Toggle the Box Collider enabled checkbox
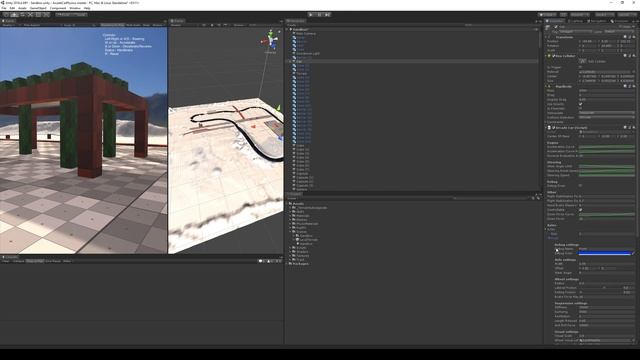The width and height of the screenshot is (640, 360). [x=553, y=56]
